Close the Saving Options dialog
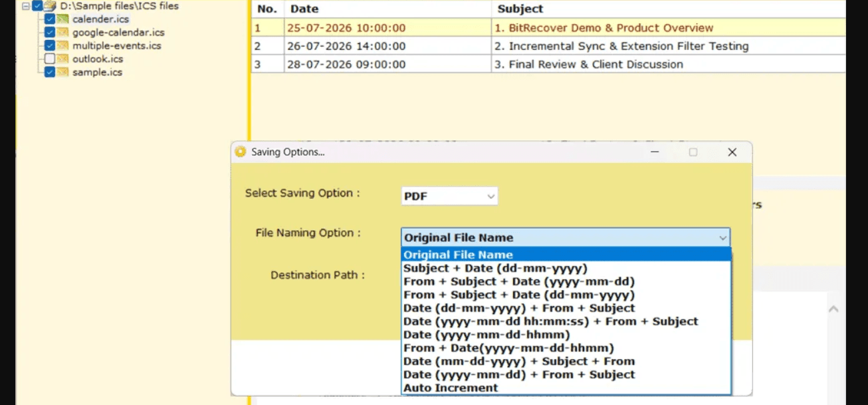 click(732, 152)
